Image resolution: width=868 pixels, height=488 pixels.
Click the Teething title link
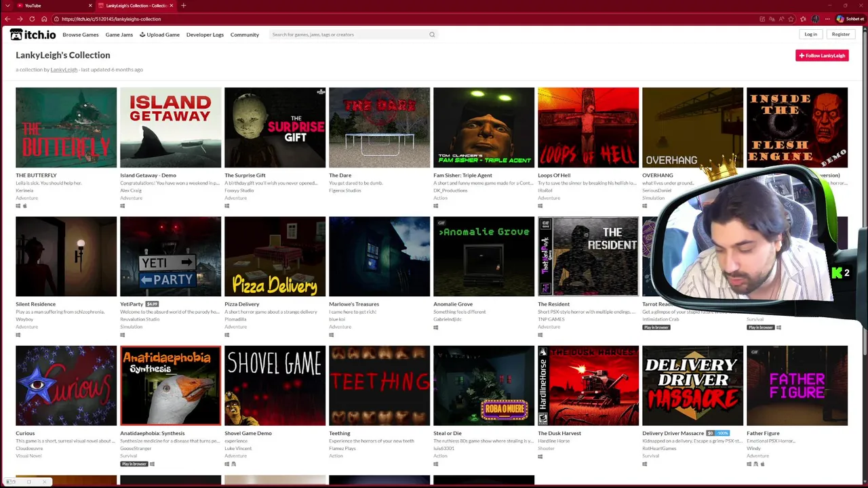[x=340, y=433]
